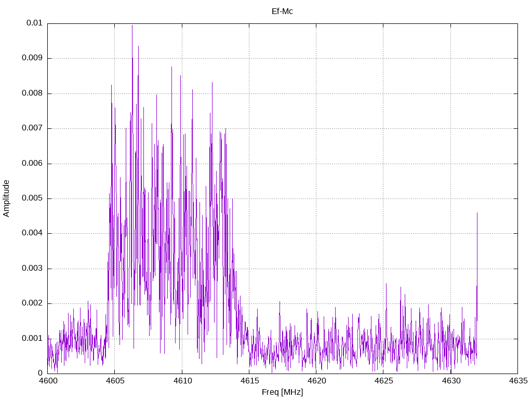Click the 0.007 y-axis tick label
Screen dimensions: 532x399
pyautogui.click(x=32, y=128)
